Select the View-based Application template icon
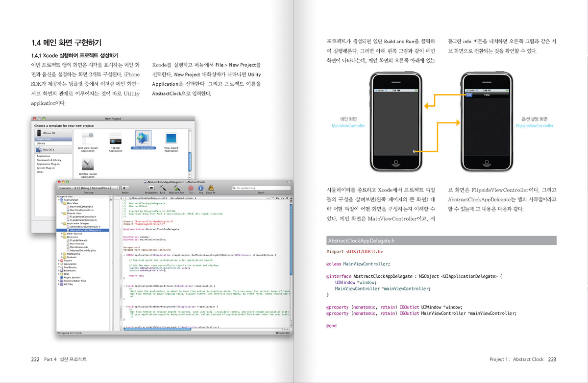588x383 pixels. [x=171, y=139]
